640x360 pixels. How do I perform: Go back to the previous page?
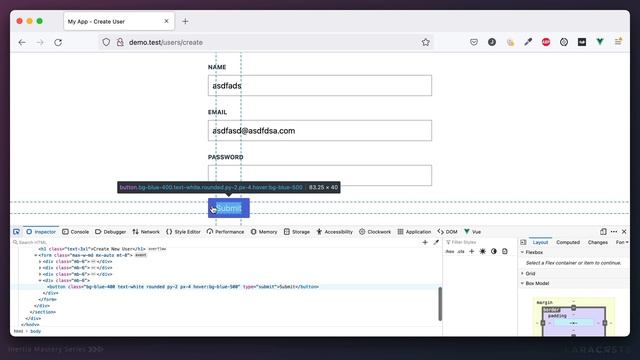[22, 42]
